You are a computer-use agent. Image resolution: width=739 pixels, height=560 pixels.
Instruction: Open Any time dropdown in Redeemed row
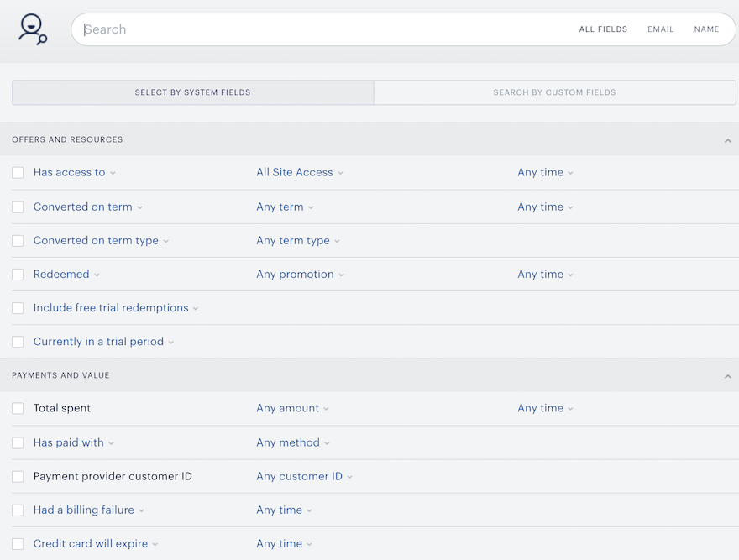(545, 275)
